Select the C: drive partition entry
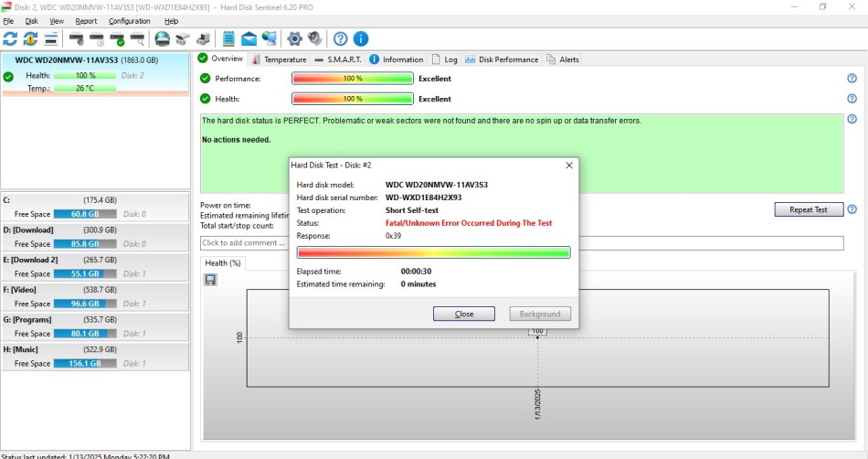The width and height of the screenshot is (868, 459). [x=95, y=207]
